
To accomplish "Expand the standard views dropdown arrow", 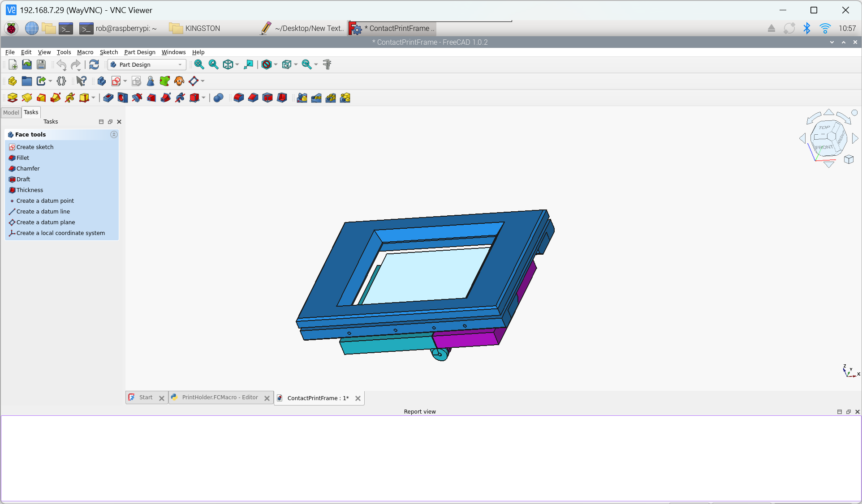I will pos(237,64).
